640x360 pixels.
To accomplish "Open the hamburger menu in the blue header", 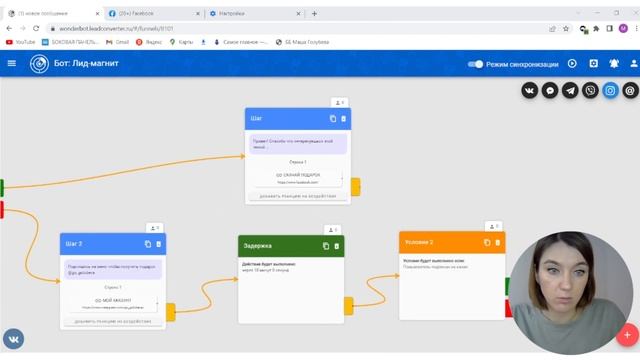I will [x=11, y=63].
